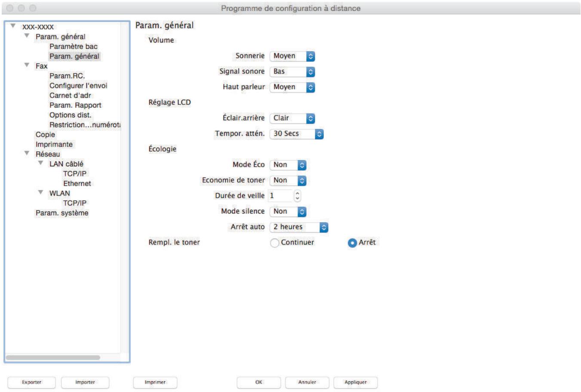Viewport: 581px width, 392px height.
Task: Select the Arrêt radio button
Action: coord(352,243)
